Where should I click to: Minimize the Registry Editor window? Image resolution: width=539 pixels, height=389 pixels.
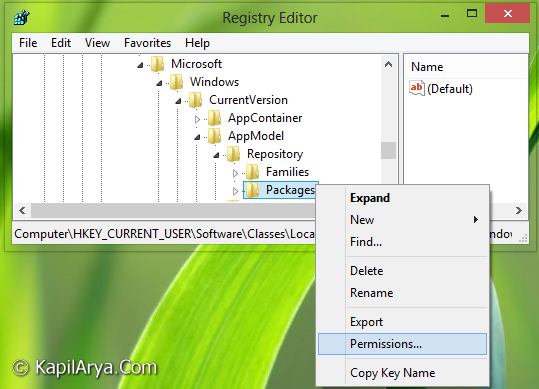point(445,15)
